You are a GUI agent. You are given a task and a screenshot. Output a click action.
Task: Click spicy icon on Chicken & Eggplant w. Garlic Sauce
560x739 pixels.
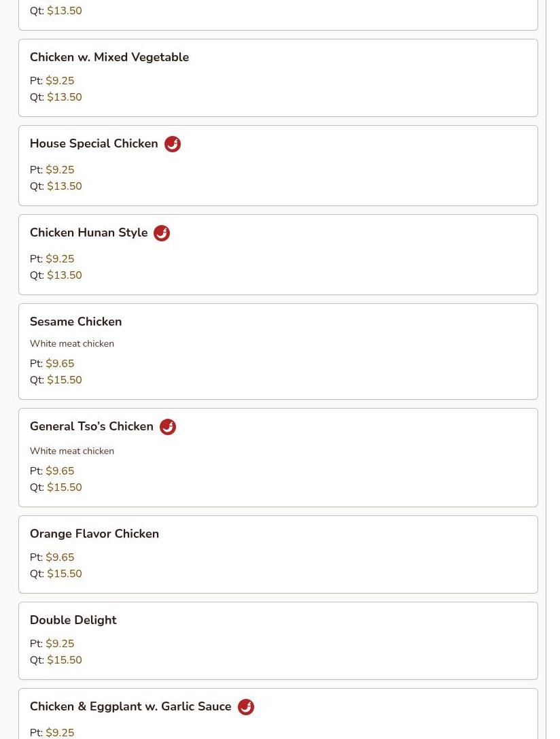[x=246, y=707]
